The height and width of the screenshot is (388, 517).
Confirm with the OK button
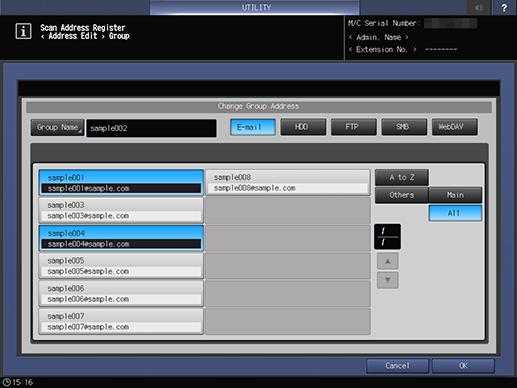tap(463, 366)
